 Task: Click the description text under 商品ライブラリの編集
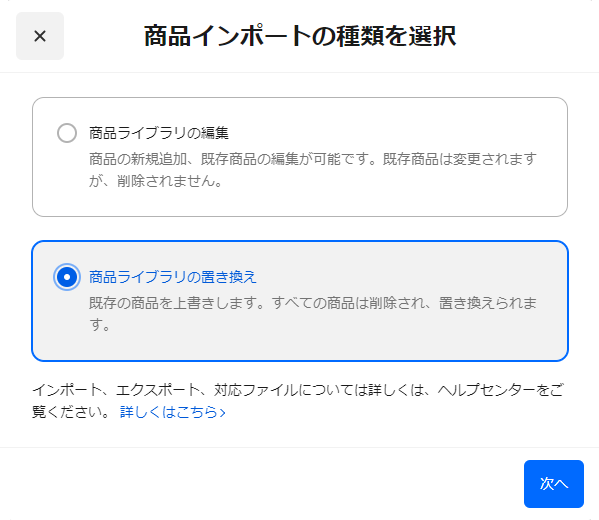tap(313, 170)
